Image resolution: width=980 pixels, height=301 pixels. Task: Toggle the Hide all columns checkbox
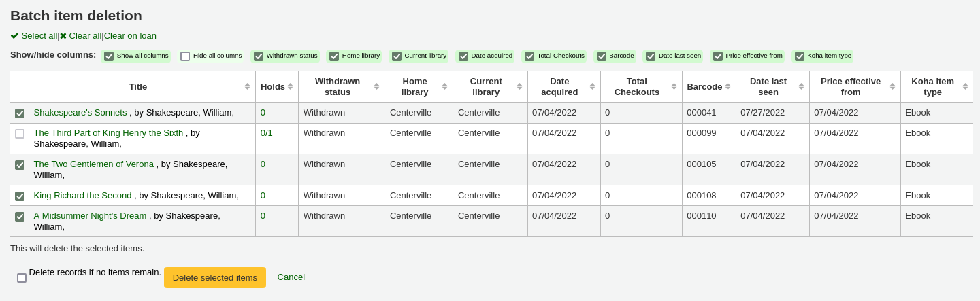pos(185,56)
